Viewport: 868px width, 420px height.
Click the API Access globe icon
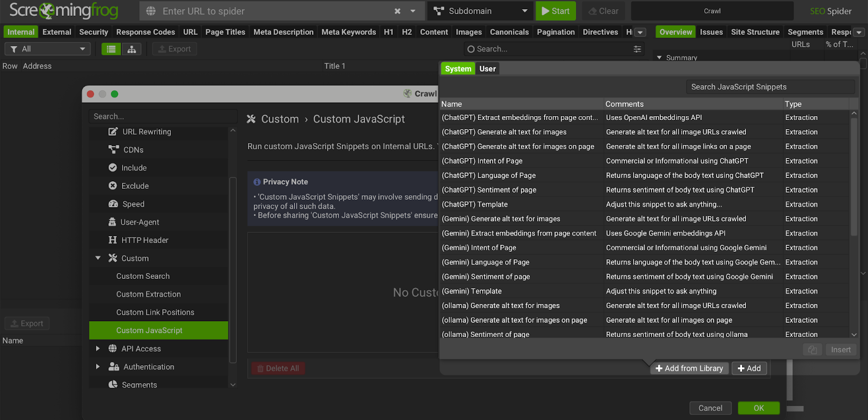[113, 348]
